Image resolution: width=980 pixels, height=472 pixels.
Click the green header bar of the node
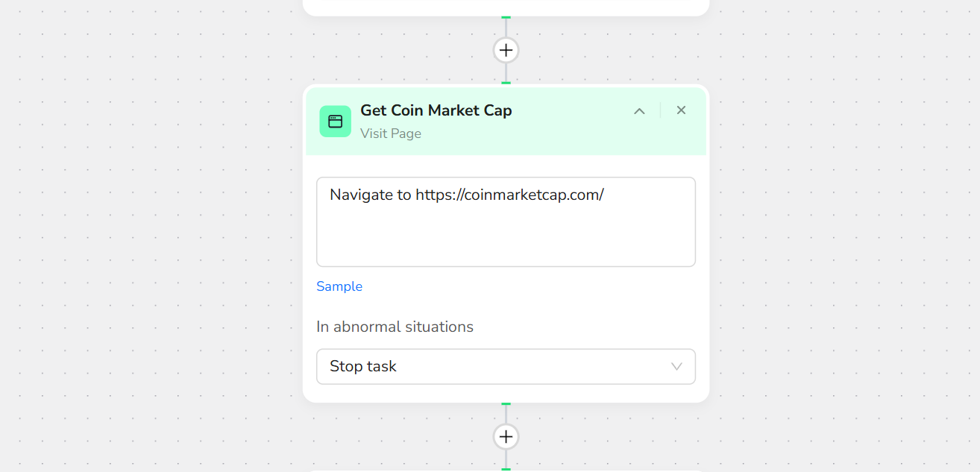pos(567,138)
